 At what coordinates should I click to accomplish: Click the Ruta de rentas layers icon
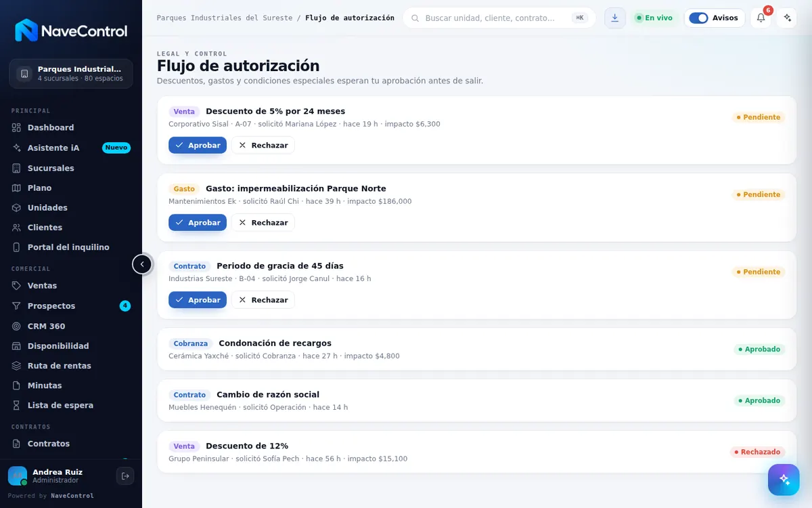pos(17,366)
